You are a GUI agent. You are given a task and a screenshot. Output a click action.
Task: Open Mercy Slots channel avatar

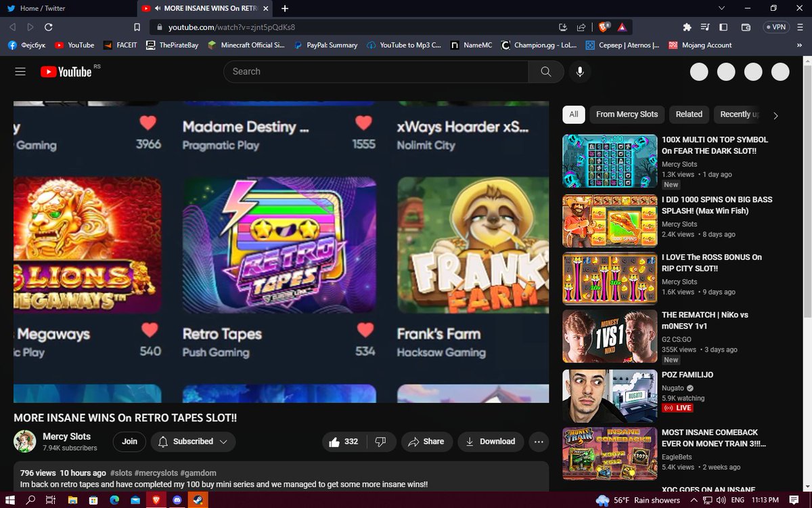[x=25, y=442]
